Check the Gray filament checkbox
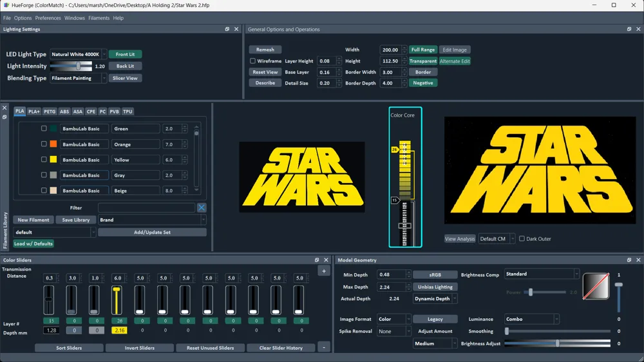 (44, 175)
